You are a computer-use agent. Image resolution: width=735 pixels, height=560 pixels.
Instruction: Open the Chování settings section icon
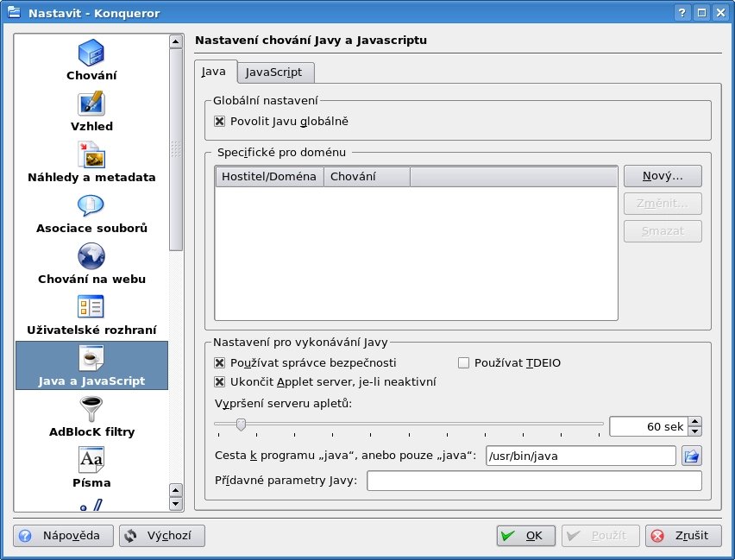(91, 52)
